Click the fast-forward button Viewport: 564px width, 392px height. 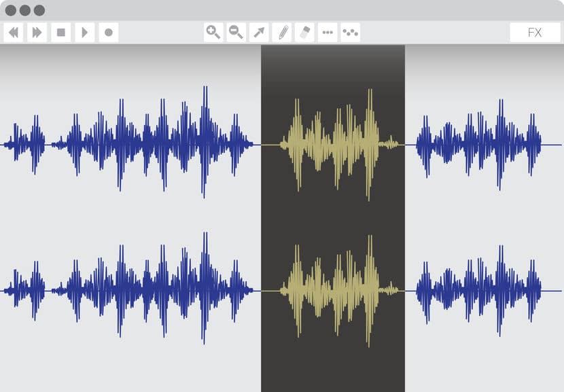tap(37, 33)
